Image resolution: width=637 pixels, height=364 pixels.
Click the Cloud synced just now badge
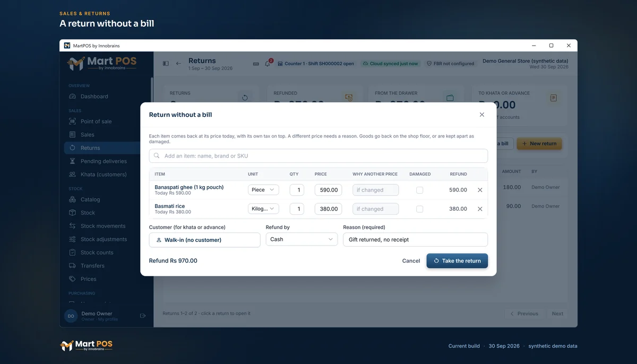click(x=390, y=64)
